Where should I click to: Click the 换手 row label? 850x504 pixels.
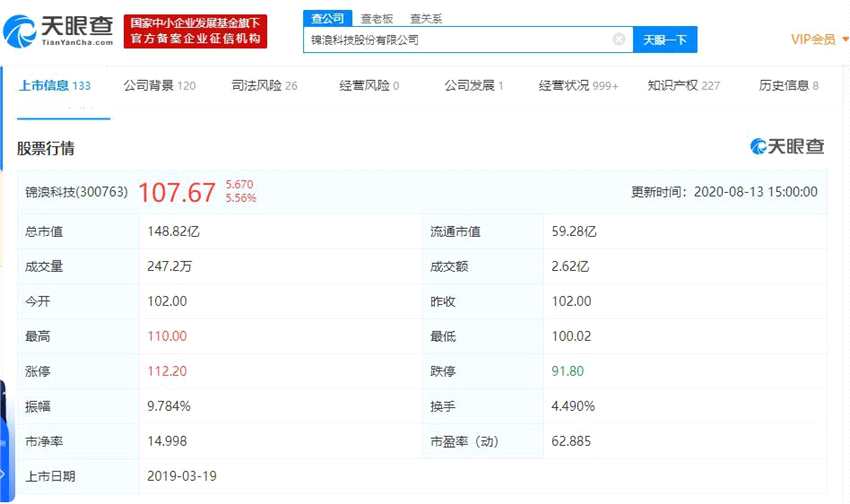point(443,406)
